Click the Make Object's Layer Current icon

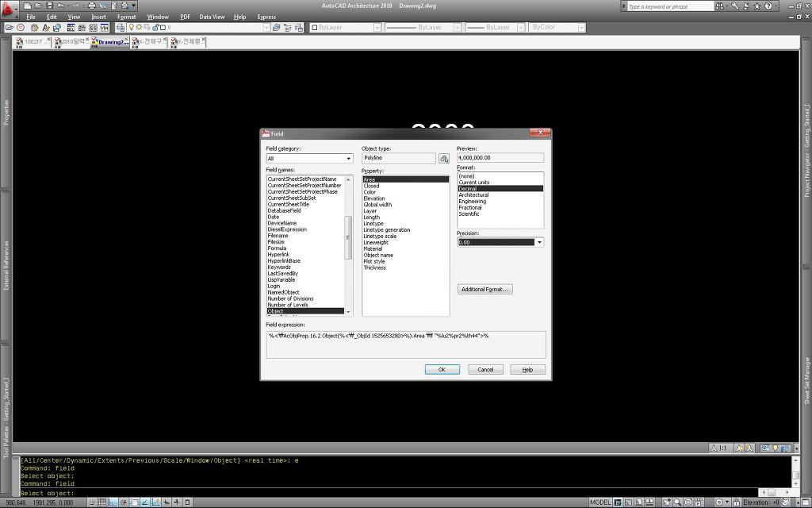pyautogui.click(x=276, y=27)
